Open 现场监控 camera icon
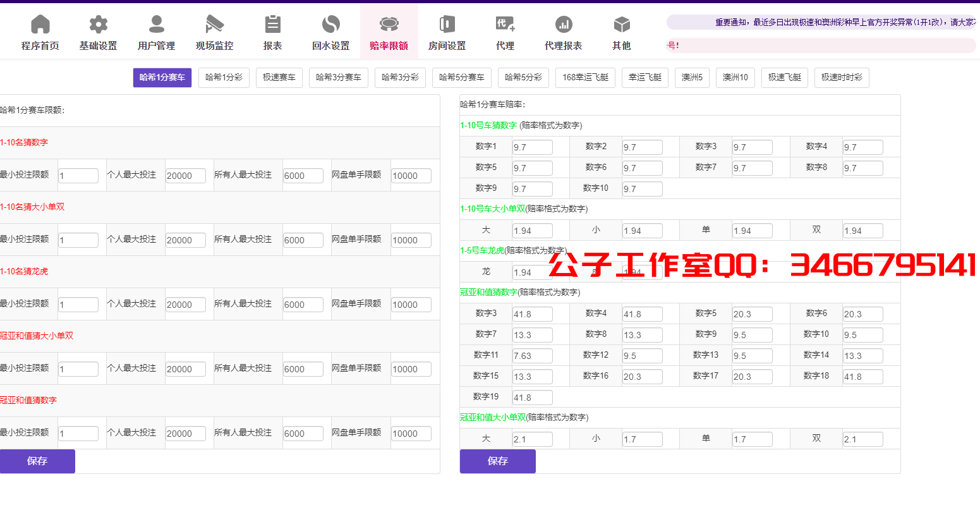 click(215, 25)
